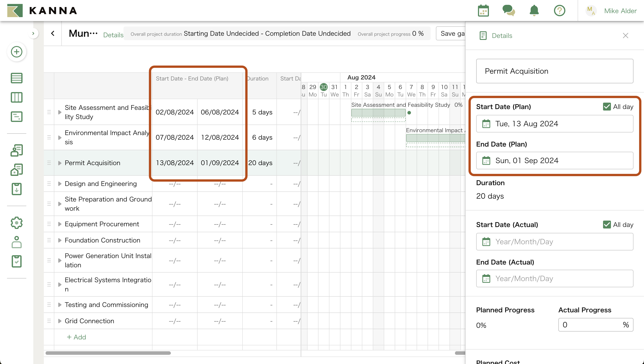The width and height of the screenshot is (644, 364).
Task: Check notifications via the bell icon
Action: 534,11
